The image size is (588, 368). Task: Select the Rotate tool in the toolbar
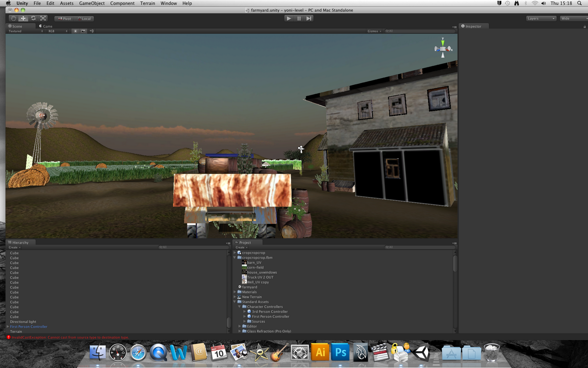33,18
